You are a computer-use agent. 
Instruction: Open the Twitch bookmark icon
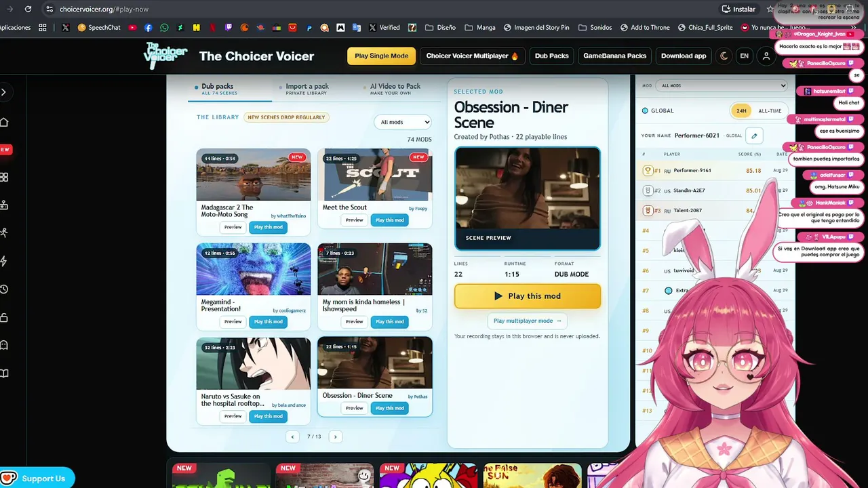[x=229, y=28]
